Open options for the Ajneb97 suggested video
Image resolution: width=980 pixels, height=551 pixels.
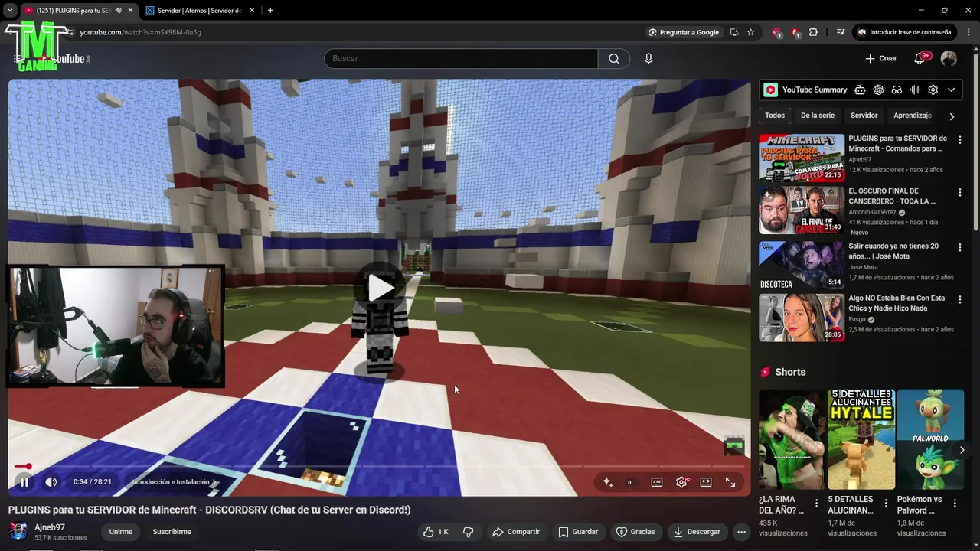click(959, 140)
